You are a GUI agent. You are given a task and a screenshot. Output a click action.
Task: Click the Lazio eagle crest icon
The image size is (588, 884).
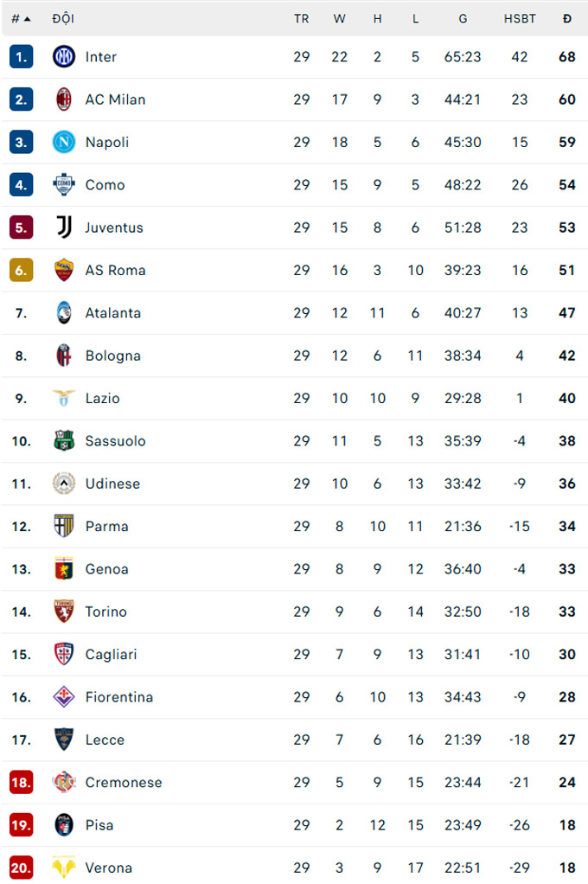pyautogui.click(x=63, y=399)
